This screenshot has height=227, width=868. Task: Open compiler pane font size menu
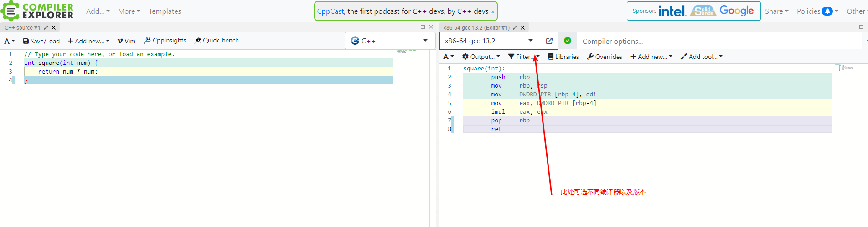point(449,57)
